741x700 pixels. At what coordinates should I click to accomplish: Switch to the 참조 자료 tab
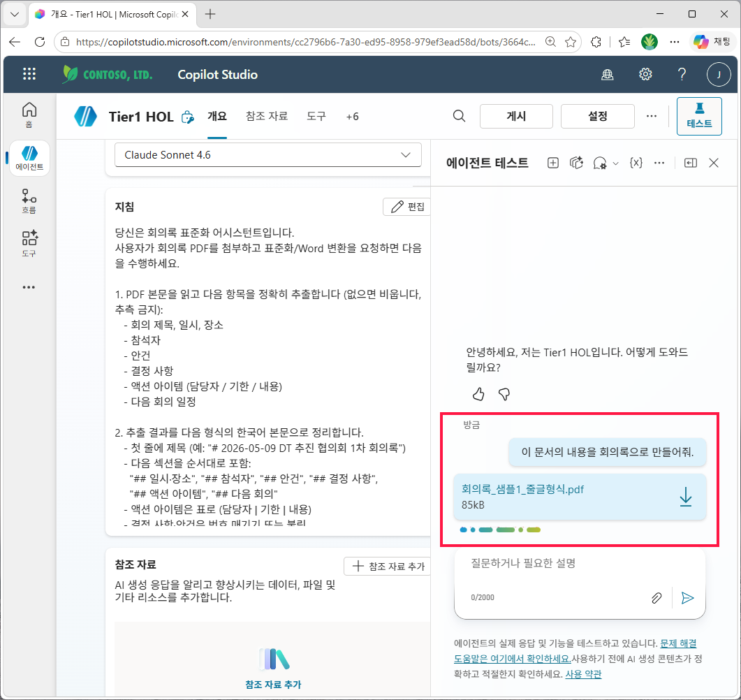(x=267, y=116)
